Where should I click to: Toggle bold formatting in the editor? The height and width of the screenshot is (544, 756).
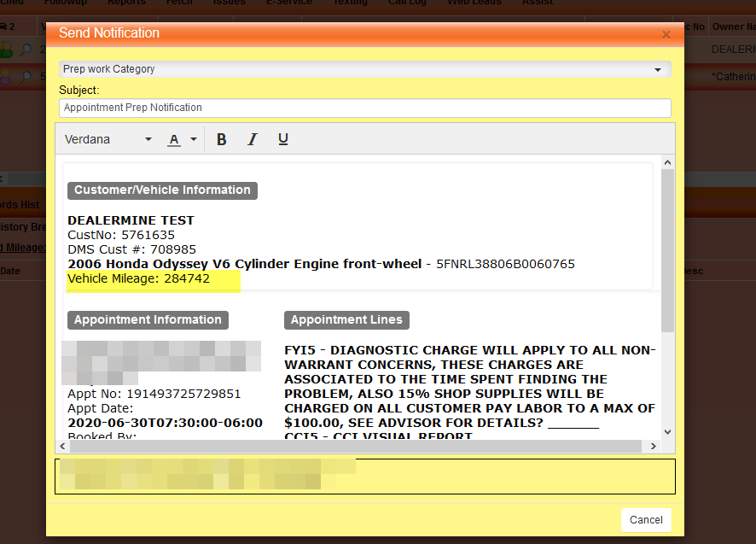222,139
